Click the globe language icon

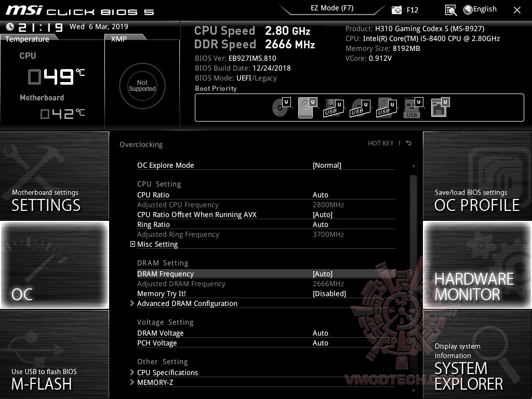click(468, 10)
